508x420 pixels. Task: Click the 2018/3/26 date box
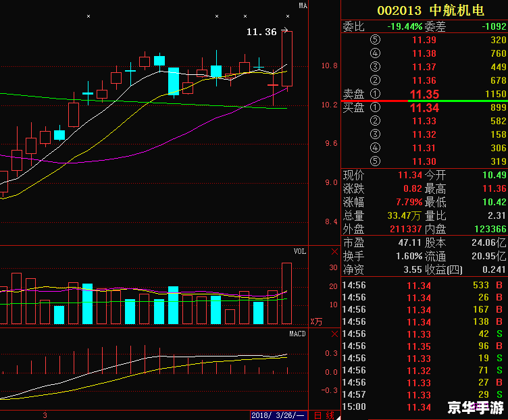(278, 415)
